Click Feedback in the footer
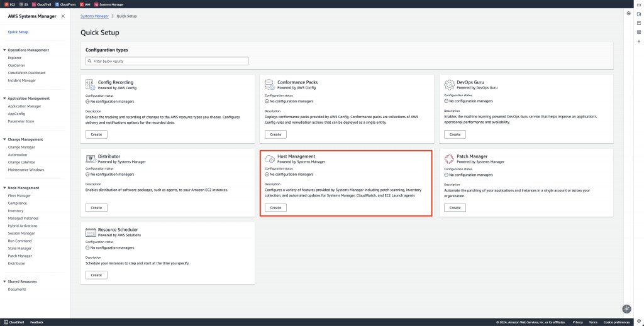Viewport: 644px width, 326px height. click(36, 322)
